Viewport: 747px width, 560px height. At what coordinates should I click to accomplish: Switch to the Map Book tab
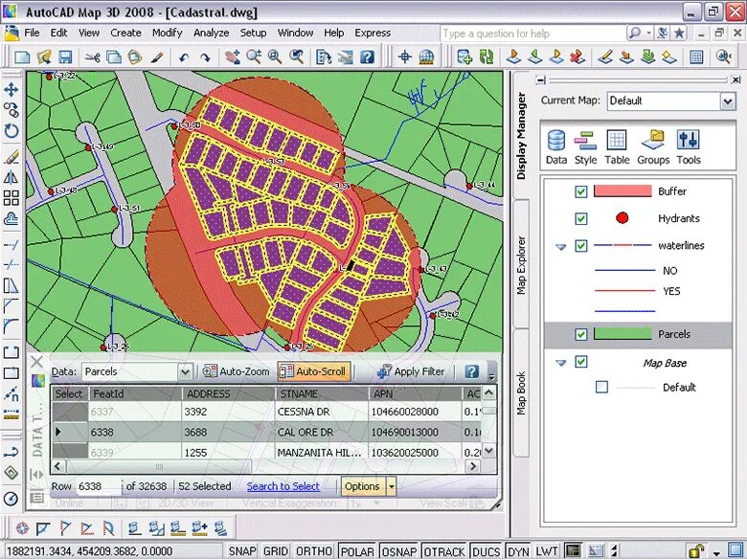click(521, 392)
